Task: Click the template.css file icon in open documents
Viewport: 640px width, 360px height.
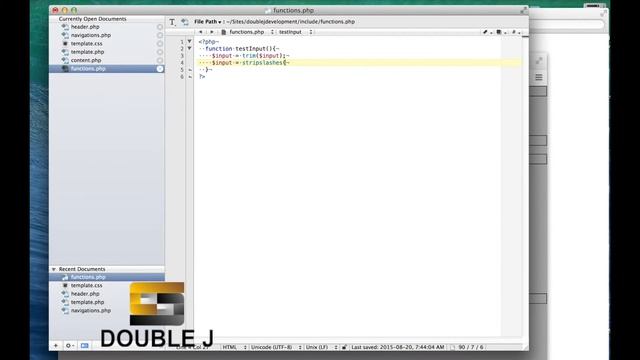Action: pyautogui.click(x=65, y=43)
